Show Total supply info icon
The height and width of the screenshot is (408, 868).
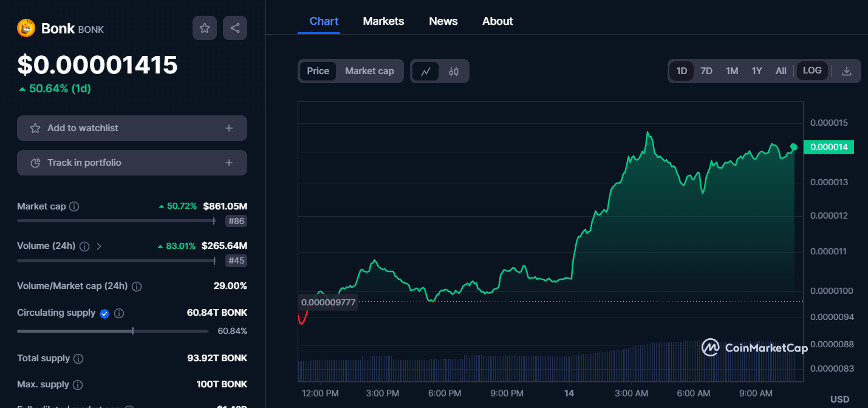coord(78,359)
